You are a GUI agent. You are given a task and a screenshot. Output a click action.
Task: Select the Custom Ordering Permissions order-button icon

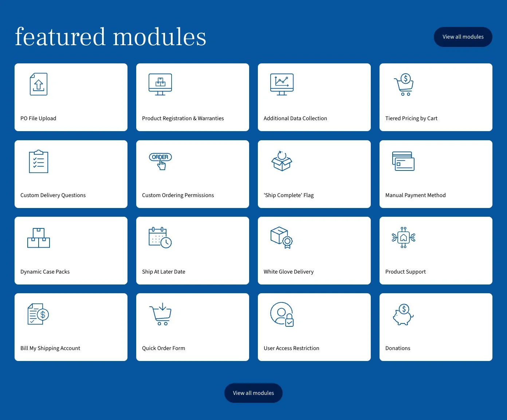160,161
